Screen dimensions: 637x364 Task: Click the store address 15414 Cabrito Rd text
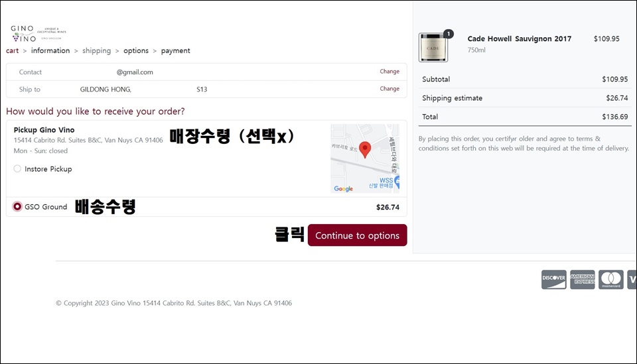tap(88, 140)
